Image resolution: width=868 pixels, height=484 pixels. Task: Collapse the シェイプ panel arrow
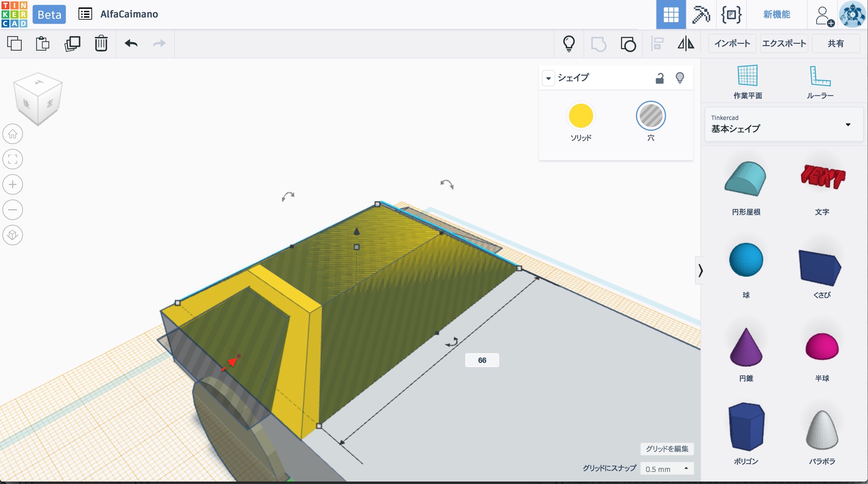tap(549, 78)
